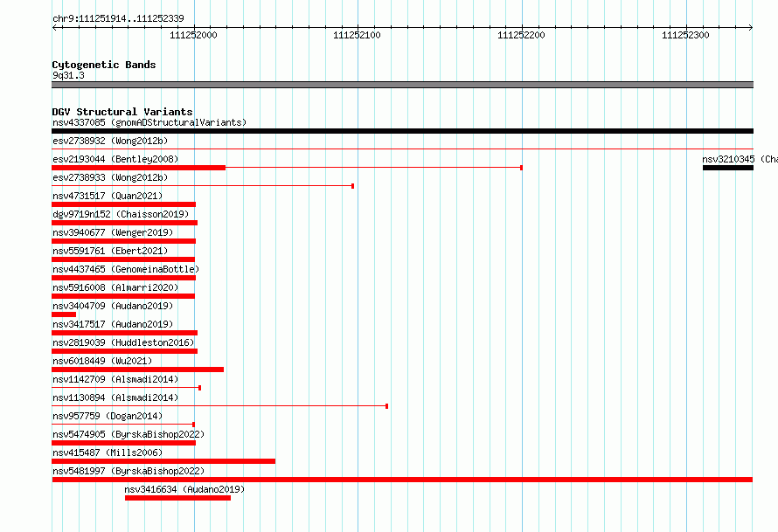Select the short nsv3404709 red bar
778x532 pixels.
(64, 314)
